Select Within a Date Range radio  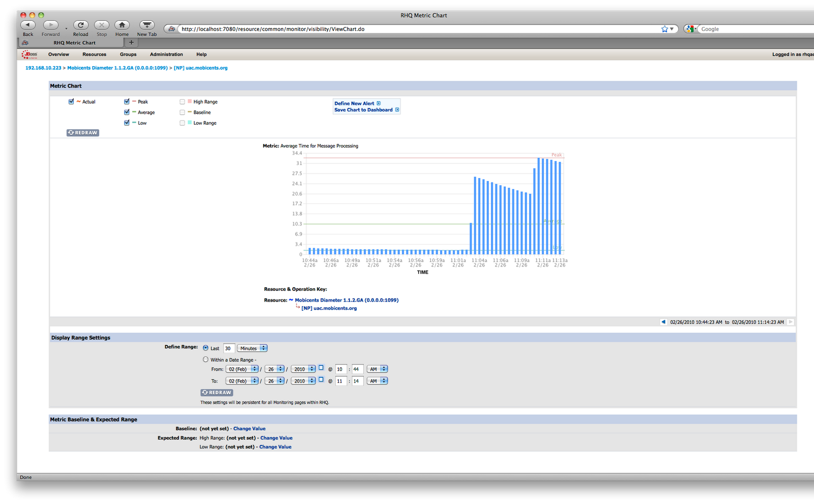[x=206, y=359]
